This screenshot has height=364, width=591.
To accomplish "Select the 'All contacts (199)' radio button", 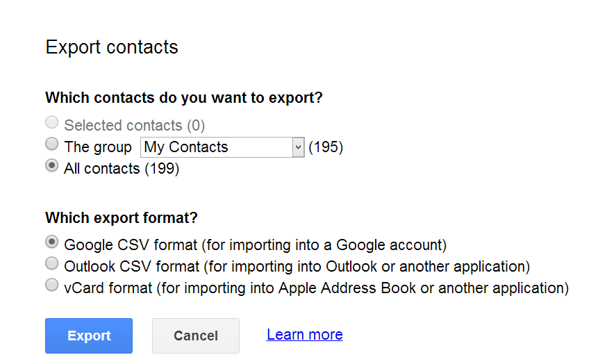I will (x=52, y=166).
